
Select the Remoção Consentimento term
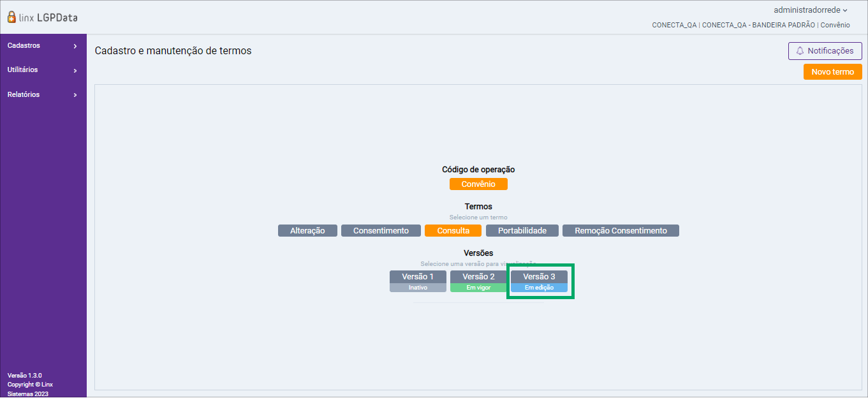click(x=621, y=231)
